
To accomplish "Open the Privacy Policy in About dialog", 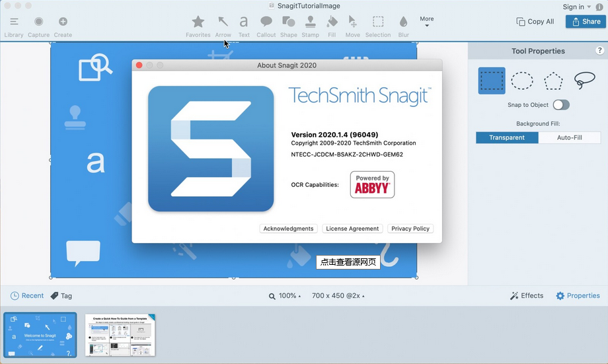I will point(410,229).
